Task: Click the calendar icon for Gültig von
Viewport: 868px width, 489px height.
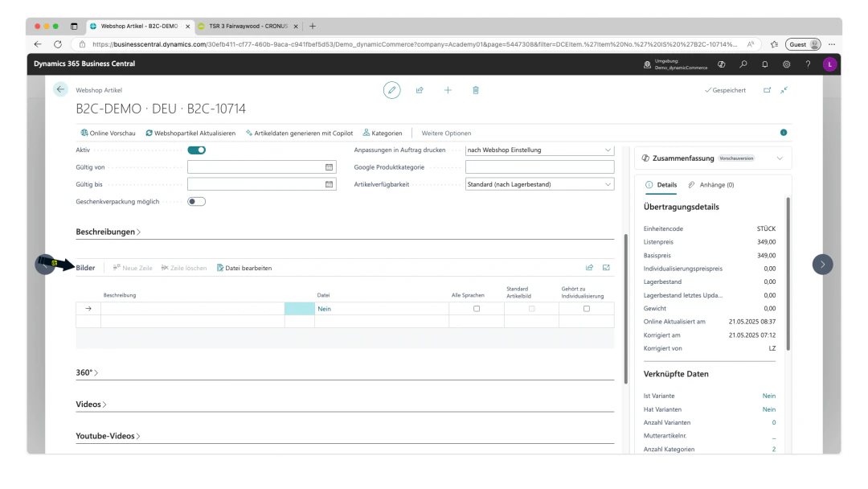Action: (x=329, y=166)
